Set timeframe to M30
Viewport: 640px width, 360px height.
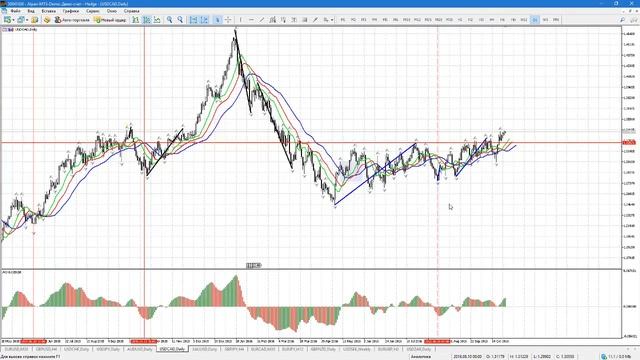pyautogui.click(x=449, y=20)
